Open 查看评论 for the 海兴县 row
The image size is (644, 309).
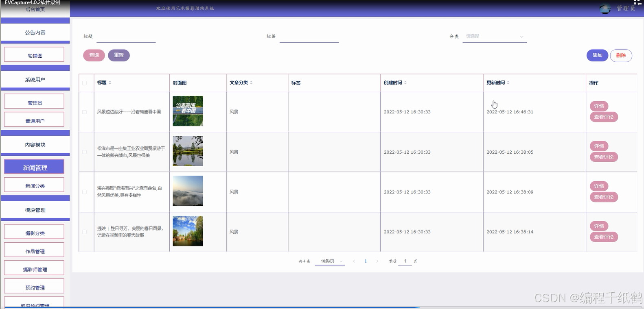coord(604,197)
